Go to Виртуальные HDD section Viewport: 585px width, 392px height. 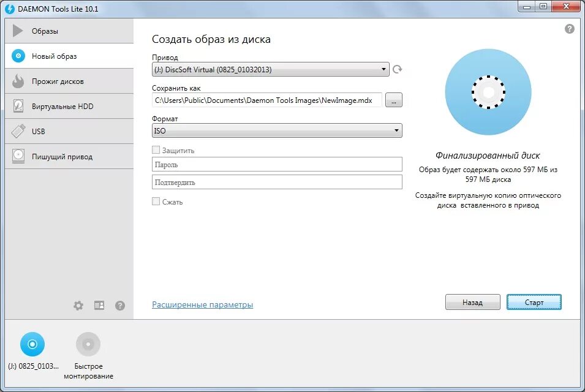[69, 107]
